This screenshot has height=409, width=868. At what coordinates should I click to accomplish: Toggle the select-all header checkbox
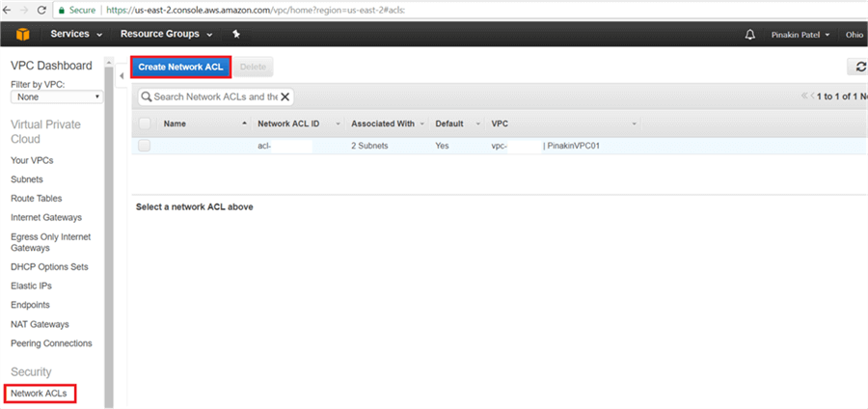[144, 124]
